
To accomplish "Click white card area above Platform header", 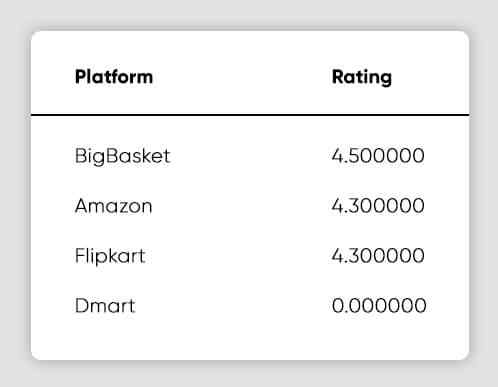I will coord(114,50).
